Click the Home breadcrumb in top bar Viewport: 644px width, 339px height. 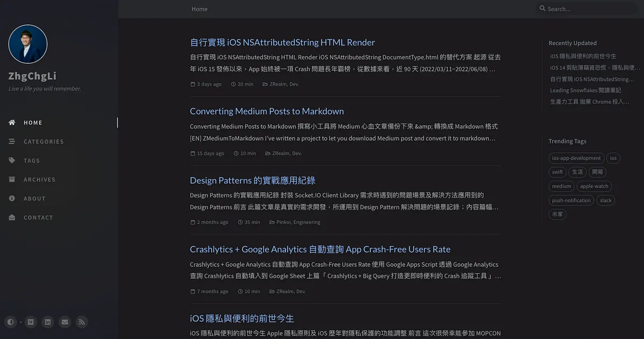(200, 9)
